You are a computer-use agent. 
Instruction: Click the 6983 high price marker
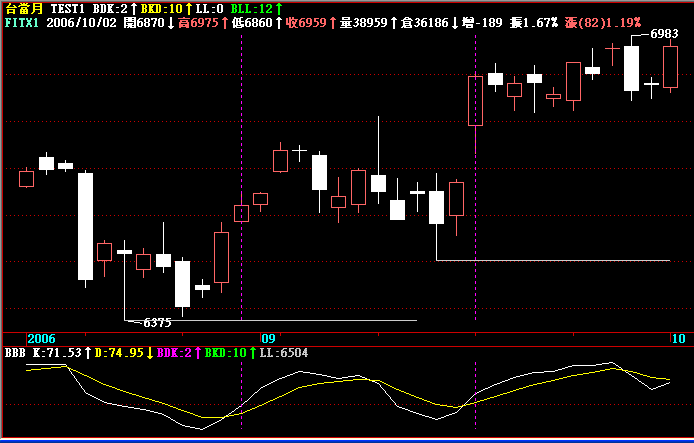664,34
